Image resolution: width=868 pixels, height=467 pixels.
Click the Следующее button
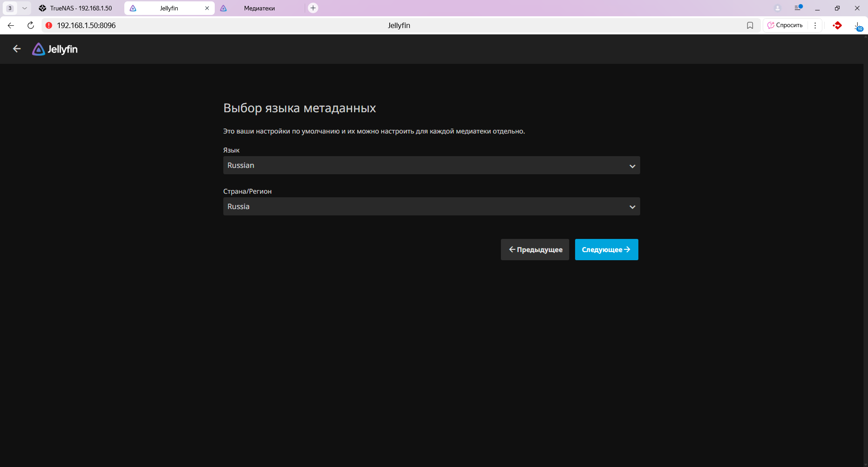coord(606,250)
